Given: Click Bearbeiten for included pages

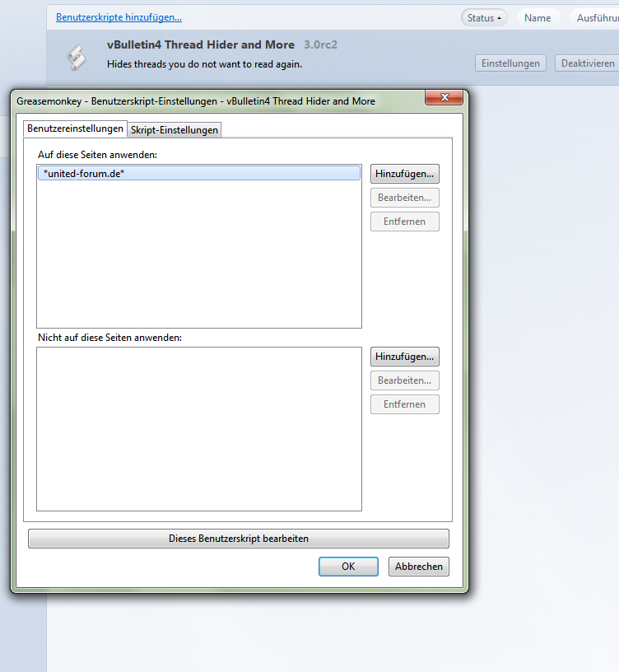Looking at the screenshot, I should [405, 198].
